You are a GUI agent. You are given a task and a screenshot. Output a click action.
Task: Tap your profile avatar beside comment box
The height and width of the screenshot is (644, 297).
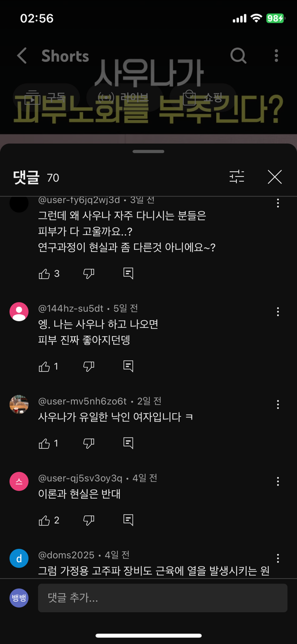coord(19,598)
